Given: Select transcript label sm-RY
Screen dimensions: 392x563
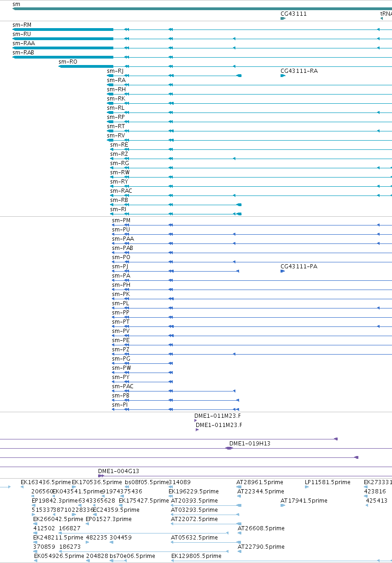Looking at the screenshot, I should pyautogui.click(x=119, y=182).
